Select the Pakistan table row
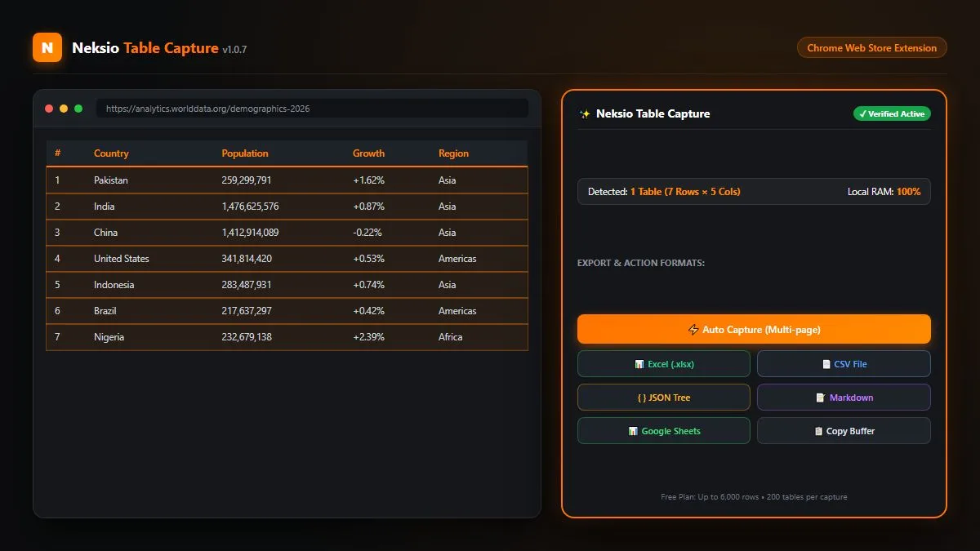 [287, 180]
